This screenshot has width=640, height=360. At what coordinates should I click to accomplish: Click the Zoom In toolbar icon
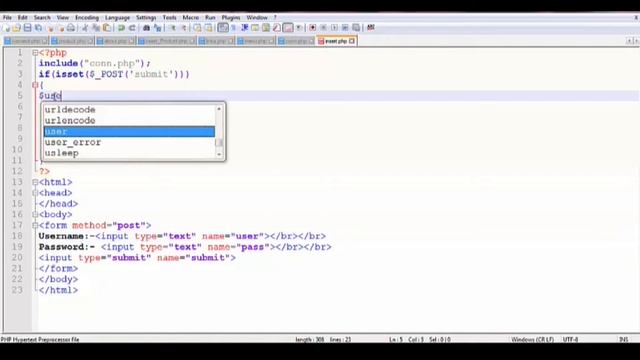[173, 28]
